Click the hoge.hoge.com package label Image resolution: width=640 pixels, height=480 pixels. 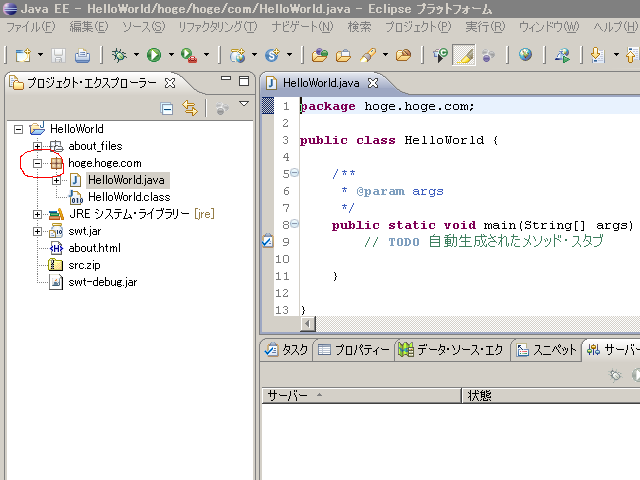click(x=105, y=163)
